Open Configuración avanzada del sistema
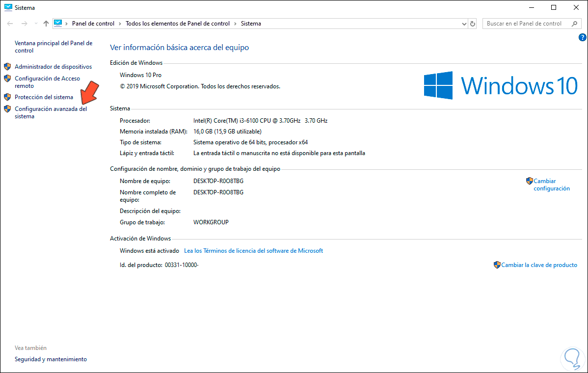The image size is (588, 373). pyautogui.click(x=51, y=112)
